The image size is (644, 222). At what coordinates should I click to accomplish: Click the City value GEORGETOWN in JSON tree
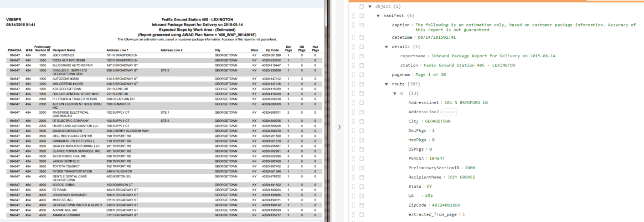coord(438,121)
